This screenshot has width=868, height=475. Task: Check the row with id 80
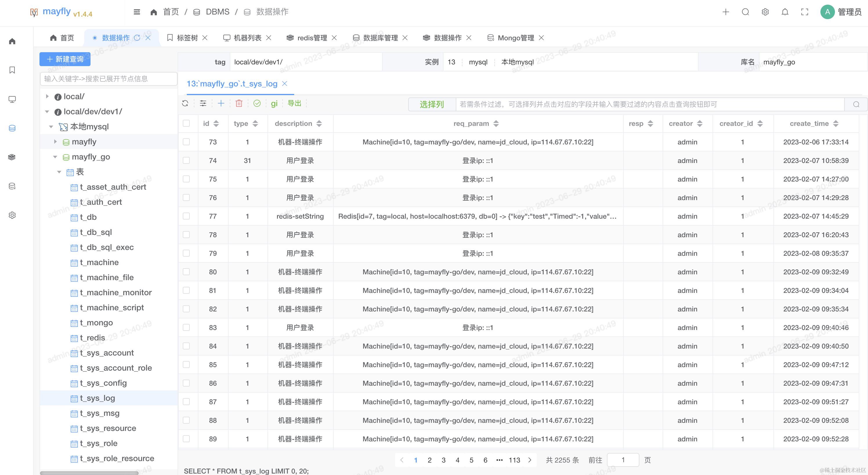186,271
